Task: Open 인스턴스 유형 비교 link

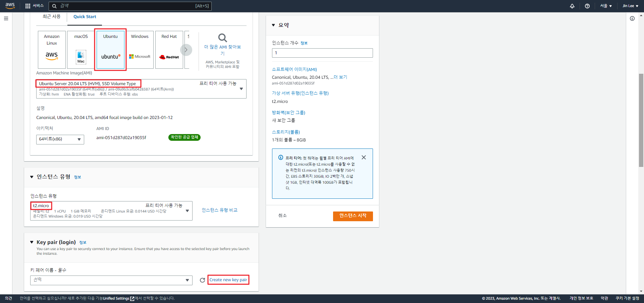Action: (220, 210)
